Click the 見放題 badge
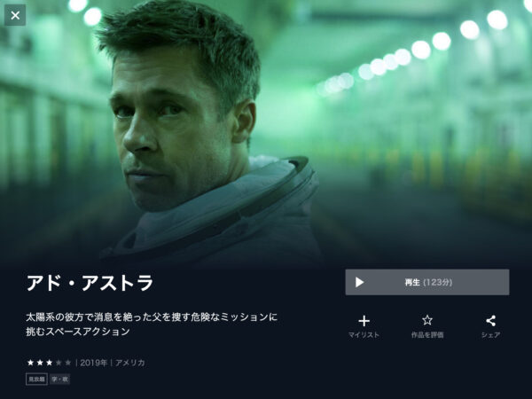The image size is (532, 399). point(36,379)
